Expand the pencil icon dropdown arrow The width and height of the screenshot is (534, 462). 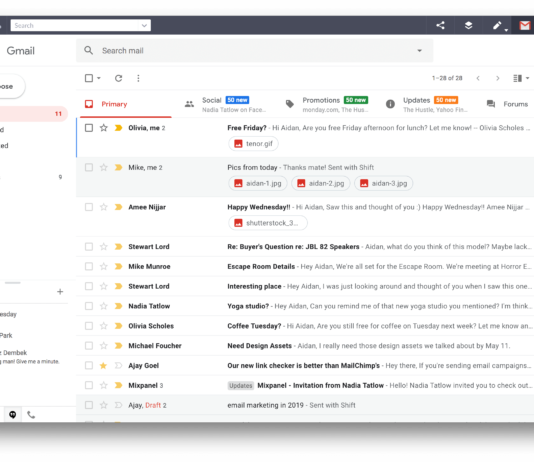coord(506,30)
